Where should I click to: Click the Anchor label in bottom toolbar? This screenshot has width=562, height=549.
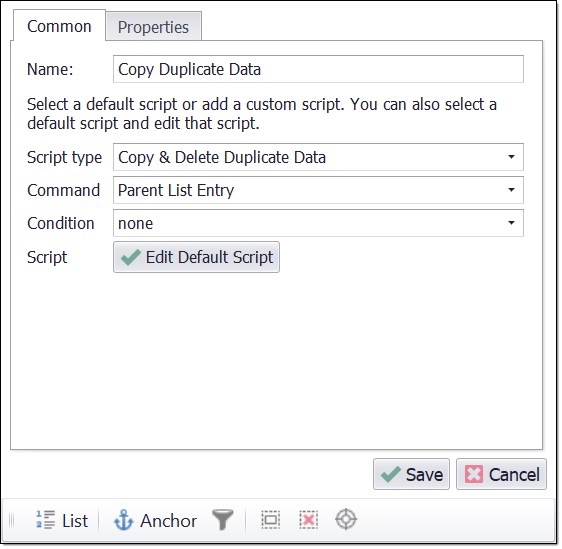169,523
